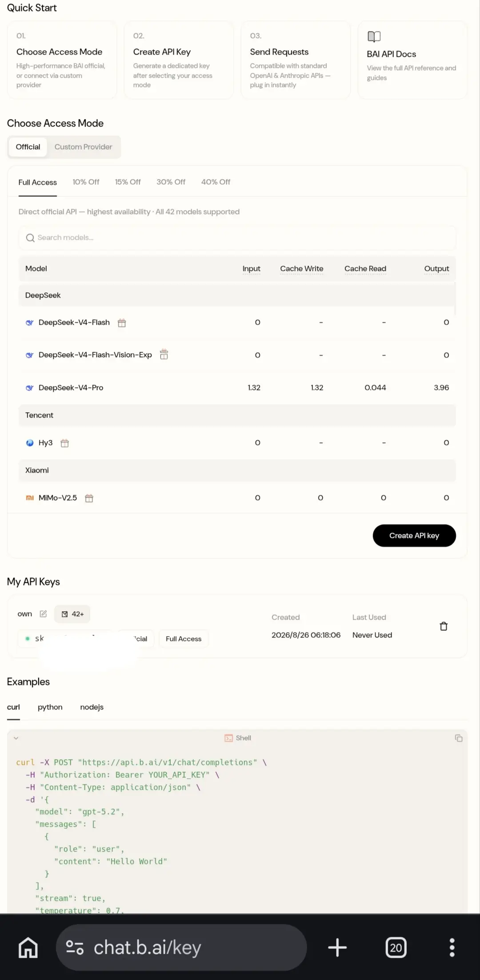Click the Input column header

[x=251, y=269]
